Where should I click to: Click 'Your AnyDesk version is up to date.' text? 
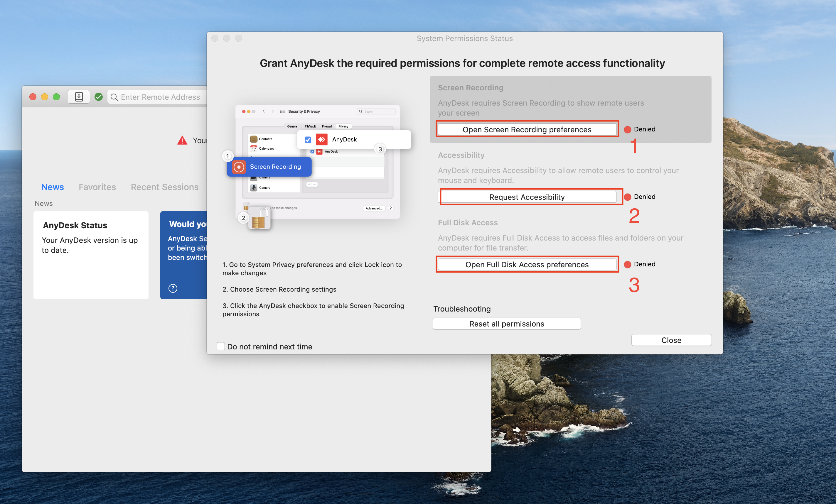pyautogui.click(x=90, y=245)
